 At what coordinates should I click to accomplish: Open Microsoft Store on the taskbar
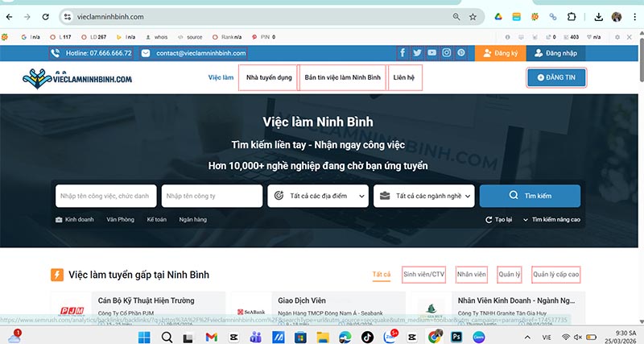click(x=300, y=338)
